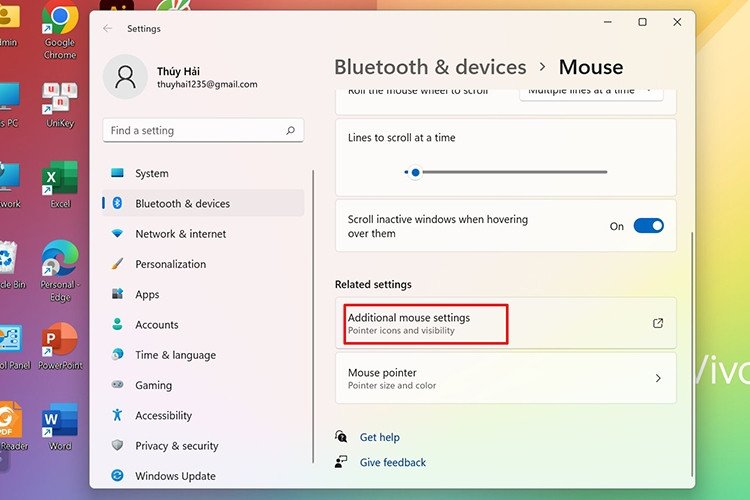Open Time & language settings
The image size is (750, 500).
tap(203, 355)
